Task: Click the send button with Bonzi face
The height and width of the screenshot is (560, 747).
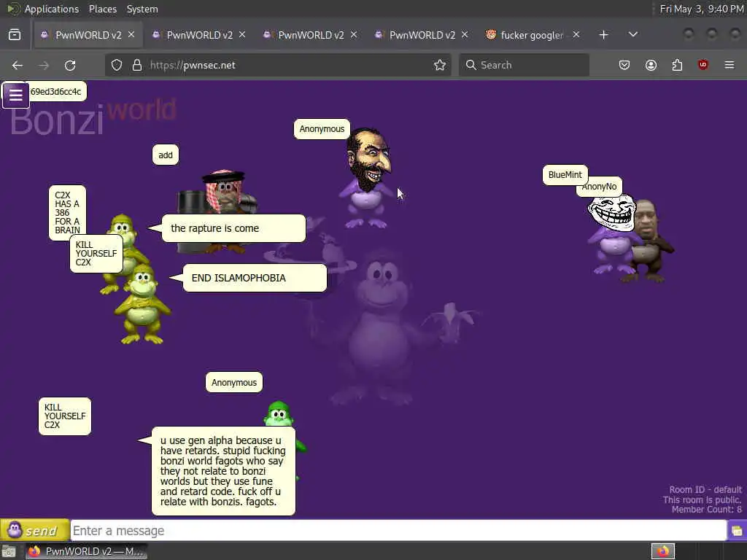Action: (35, 530)
